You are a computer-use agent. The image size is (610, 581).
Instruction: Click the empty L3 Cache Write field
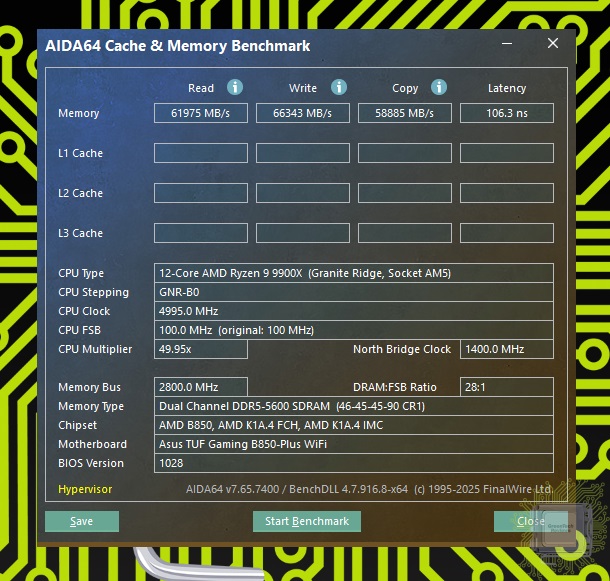tap(303, 233)
